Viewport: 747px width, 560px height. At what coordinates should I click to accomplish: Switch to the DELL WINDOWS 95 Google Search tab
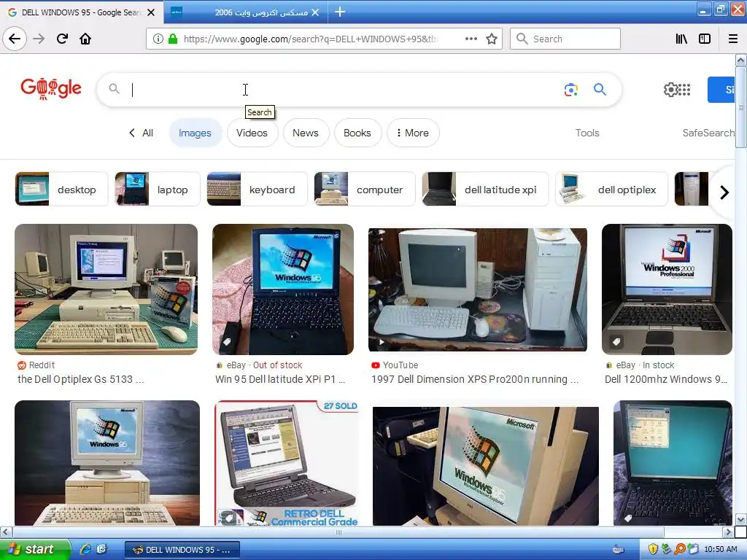click(x=81, y=12)
